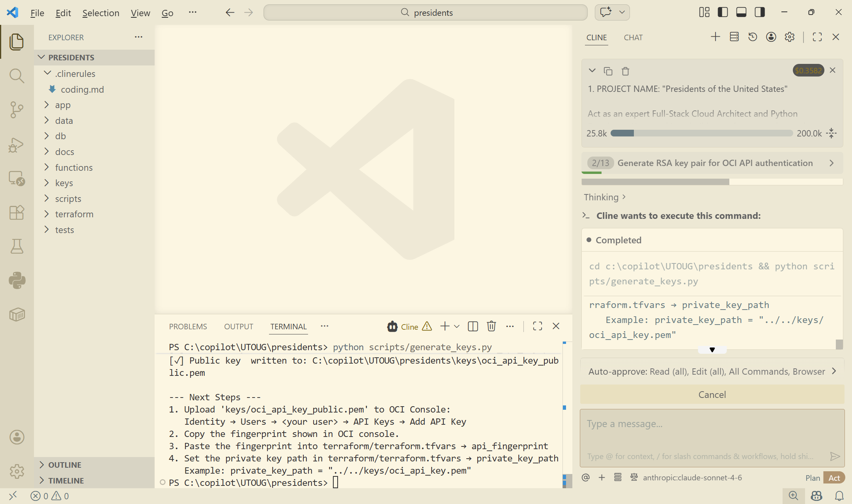
Task: Switch to the OUTPUT tab
Action: [x=238, y=327]
